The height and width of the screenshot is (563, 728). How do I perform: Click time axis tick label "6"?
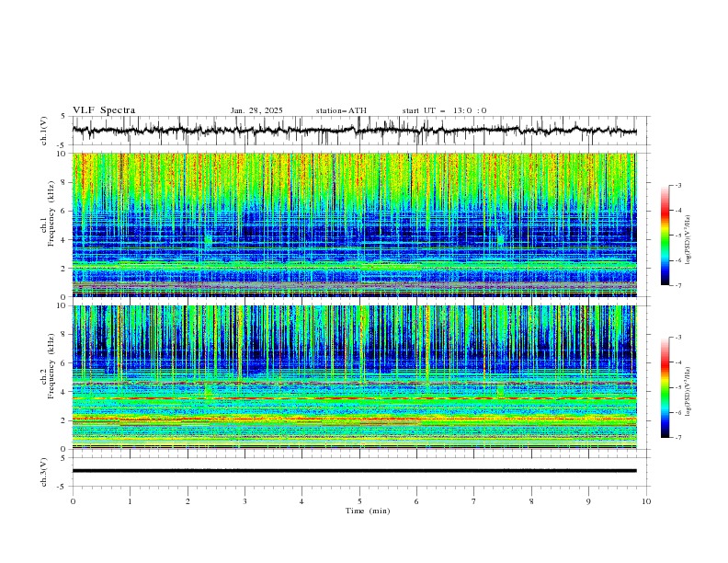coord(416,501)
